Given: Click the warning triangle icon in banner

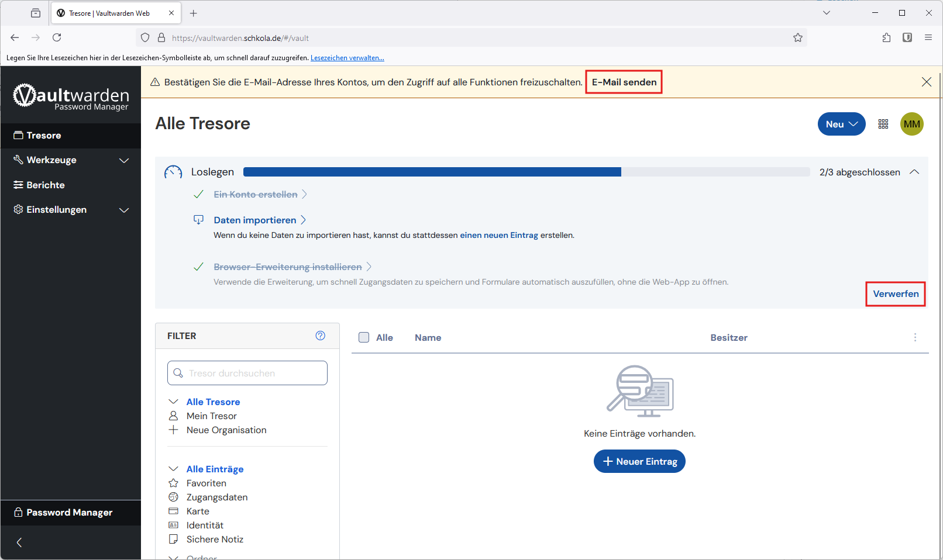Looking at the screenshot, I should [x=155, y=82].
